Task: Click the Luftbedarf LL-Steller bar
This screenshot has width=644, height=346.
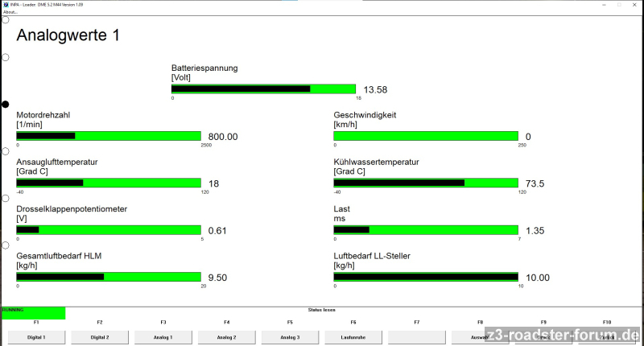Action: (x=426, y=277)
